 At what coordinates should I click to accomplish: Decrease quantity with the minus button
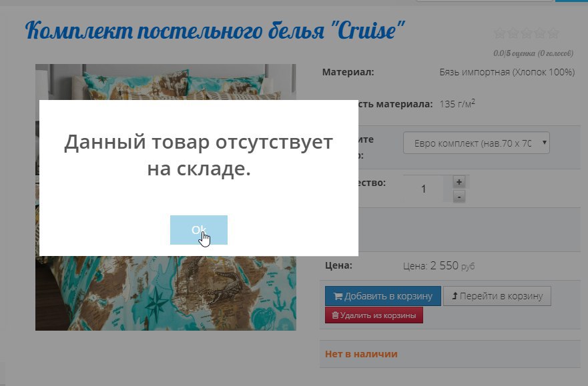tap(459, 196)
